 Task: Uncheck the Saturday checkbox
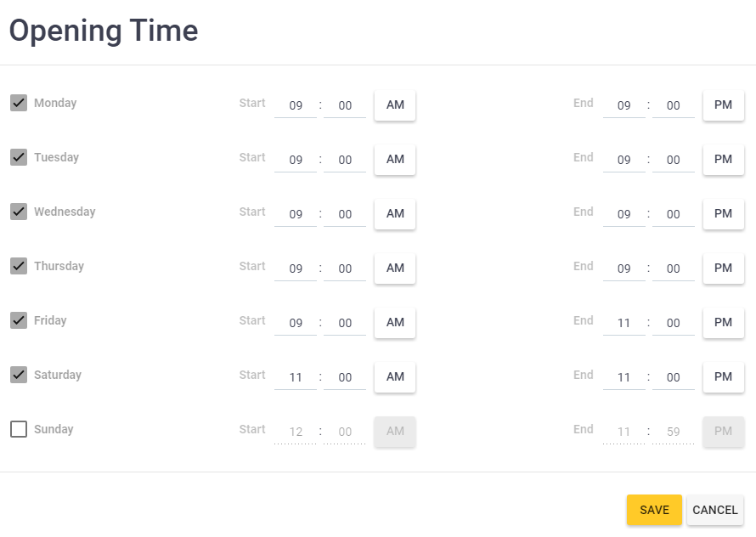point(18,374)
